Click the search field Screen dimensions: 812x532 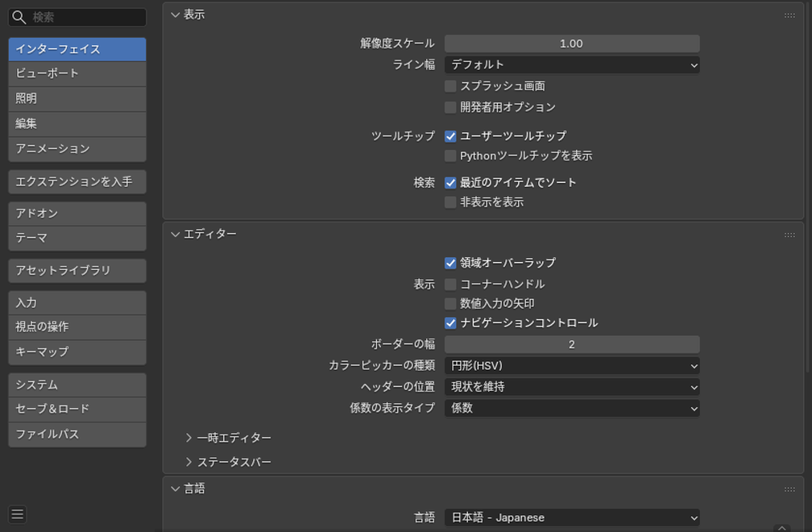77,17
